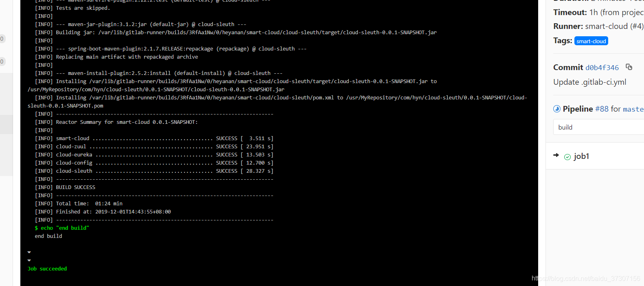
Task: Click the job1 passed status icon
Action: tap(567, 157)
